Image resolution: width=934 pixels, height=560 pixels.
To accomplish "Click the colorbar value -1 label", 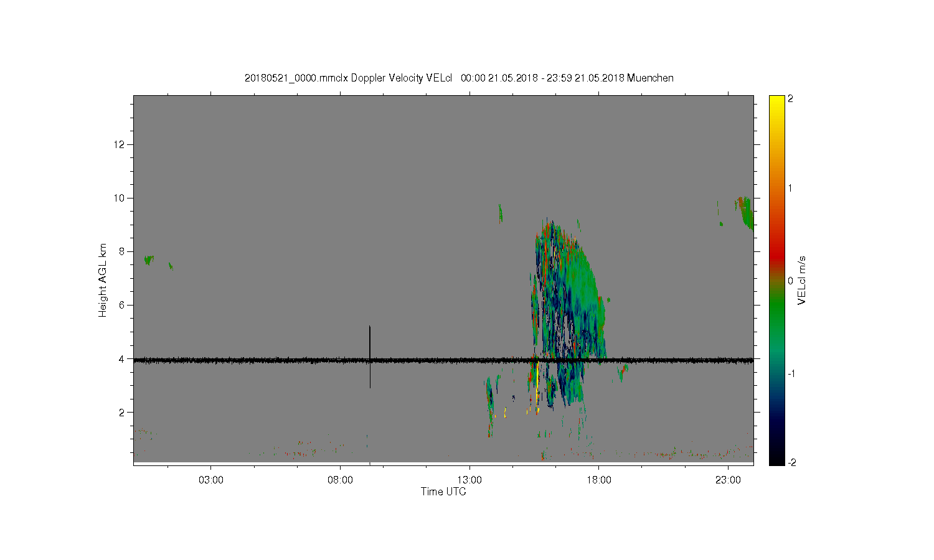I will click(x=791, y=373).
